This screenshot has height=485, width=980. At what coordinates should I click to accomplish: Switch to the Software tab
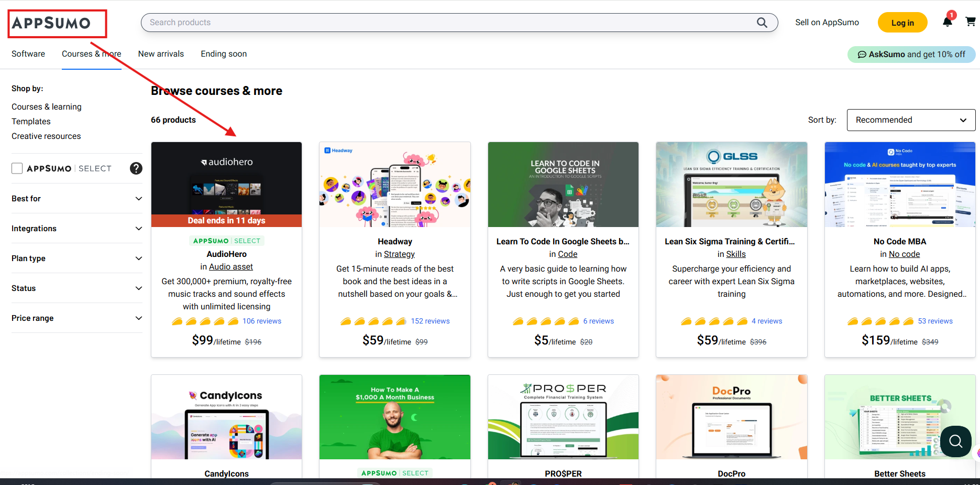[28, 54]
